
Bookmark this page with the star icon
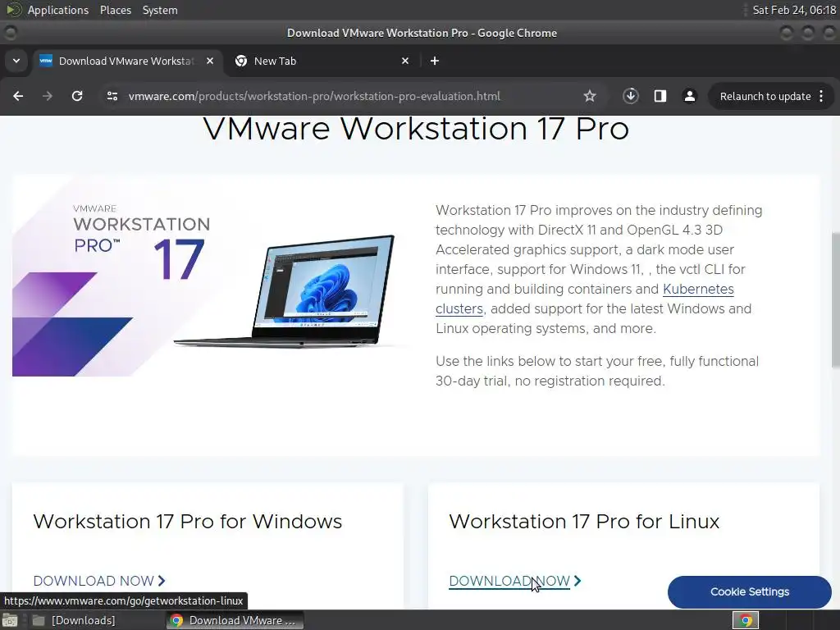click(590, 96)
